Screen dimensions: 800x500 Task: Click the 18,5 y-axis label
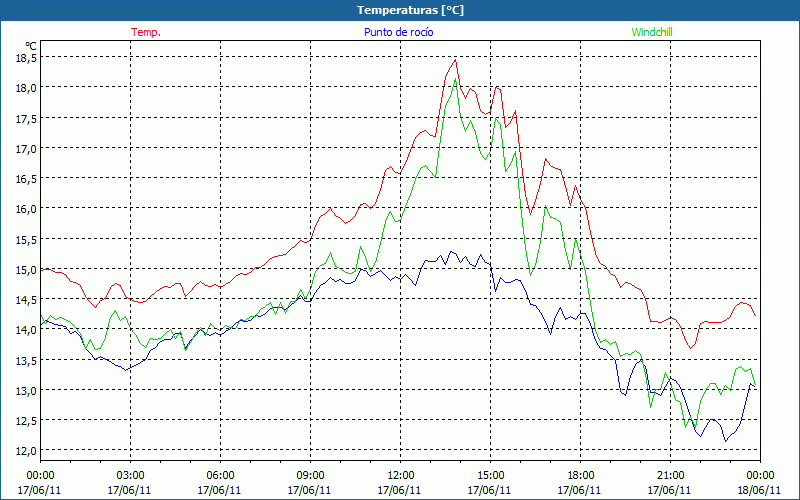coord(26,58)
